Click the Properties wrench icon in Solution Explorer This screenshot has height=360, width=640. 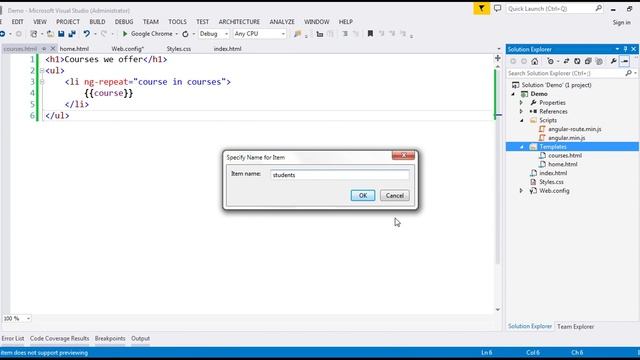[613, 61]
